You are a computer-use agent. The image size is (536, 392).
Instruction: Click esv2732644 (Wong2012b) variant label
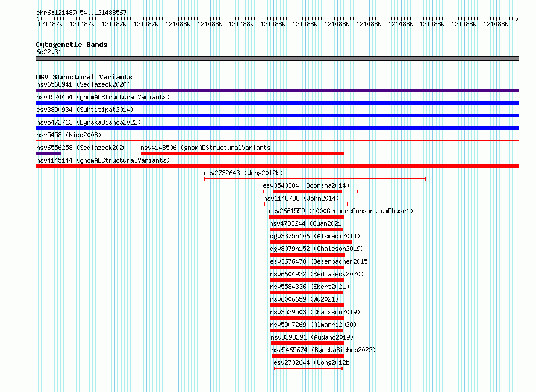[x=313, y=362]
